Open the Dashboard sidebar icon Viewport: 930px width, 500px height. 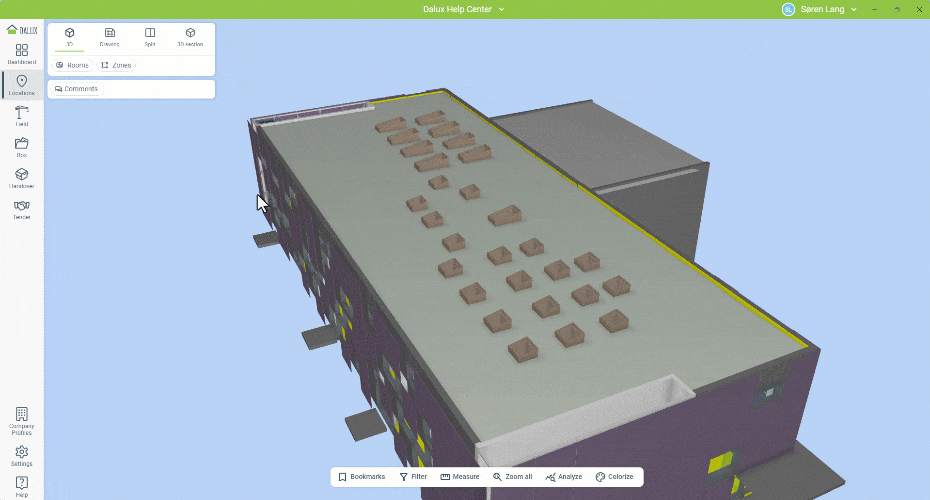(21, 54)
